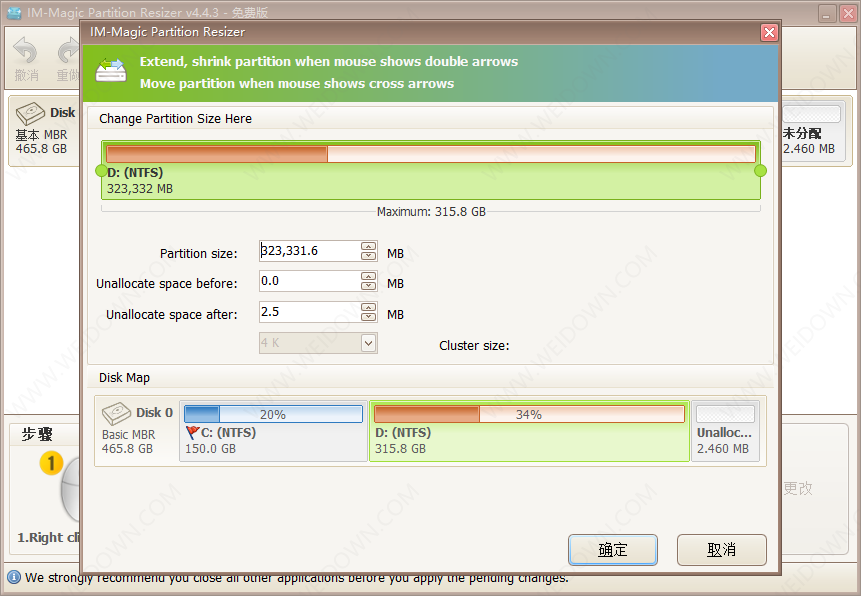Increase Unallocate space after with up arrow
Image resolution: width=861 pixels, height=596 pixels.
click(x=368, y=307)
